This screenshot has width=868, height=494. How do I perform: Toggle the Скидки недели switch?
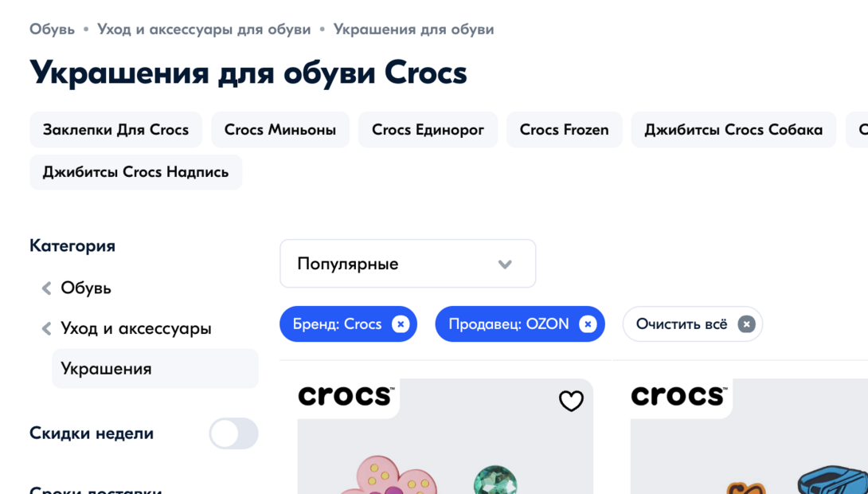(x=233, y=433)
